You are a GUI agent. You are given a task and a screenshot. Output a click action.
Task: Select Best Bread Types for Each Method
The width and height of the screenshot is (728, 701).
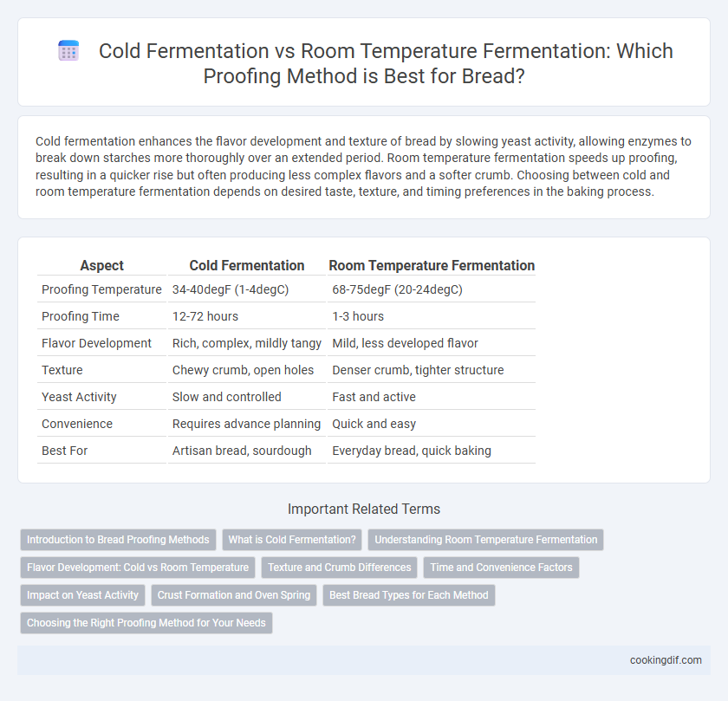pos(409,595)
